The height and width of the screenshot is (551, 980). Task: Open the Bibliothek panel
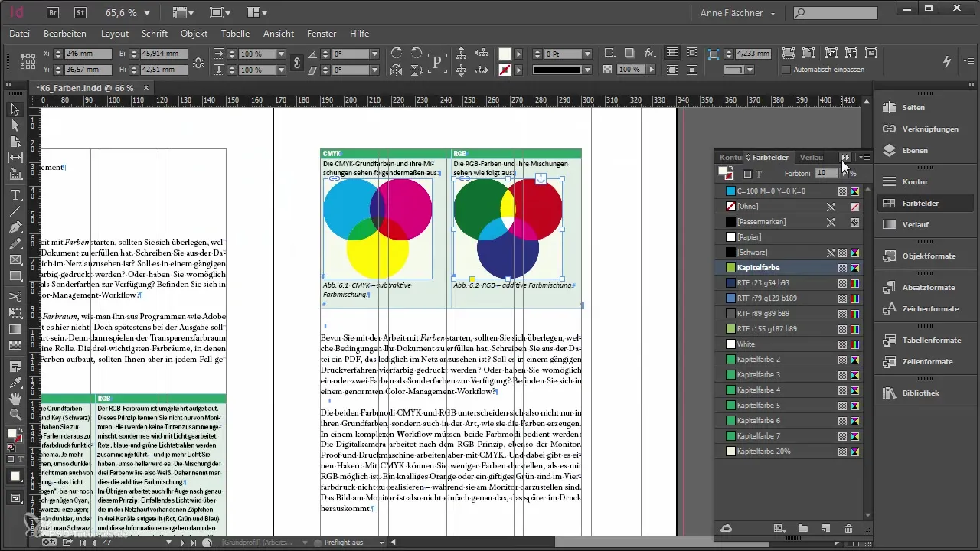920,393
